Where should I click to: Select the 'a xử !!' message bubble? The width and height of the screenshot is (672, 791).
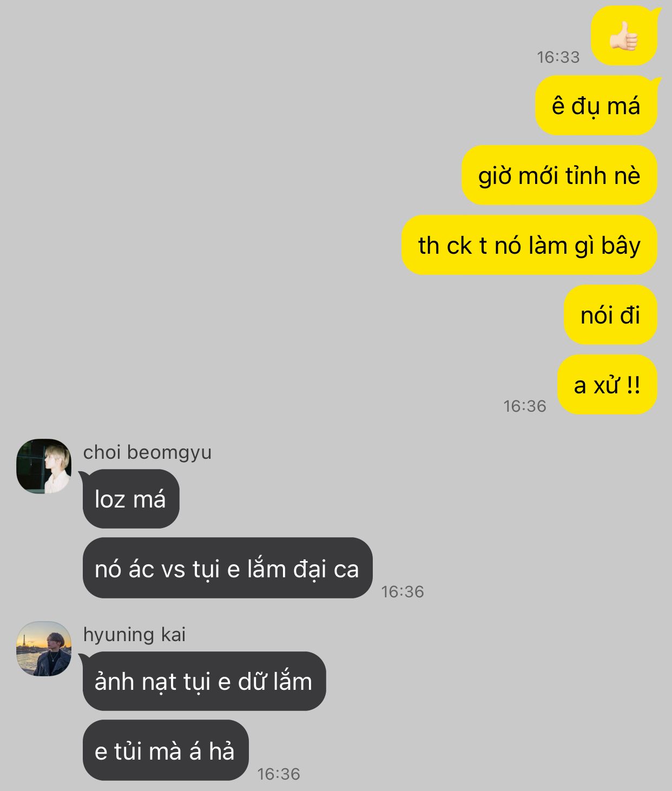607,385
